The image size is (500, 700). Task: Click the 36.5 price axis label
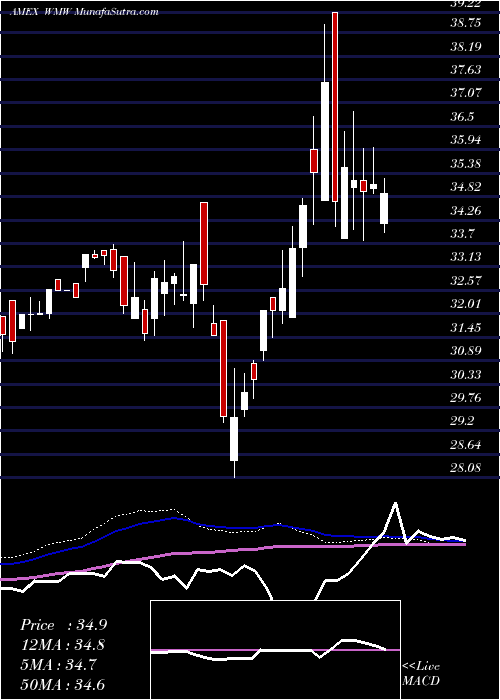pyautogui.click(x=462, y=117)
